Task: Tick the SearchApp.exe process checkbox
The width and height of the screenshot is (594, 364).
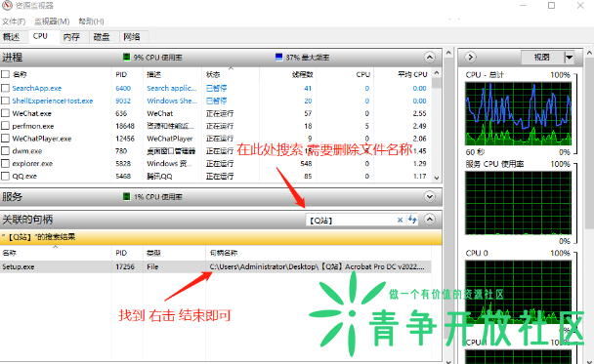Action: pos(5,88)
